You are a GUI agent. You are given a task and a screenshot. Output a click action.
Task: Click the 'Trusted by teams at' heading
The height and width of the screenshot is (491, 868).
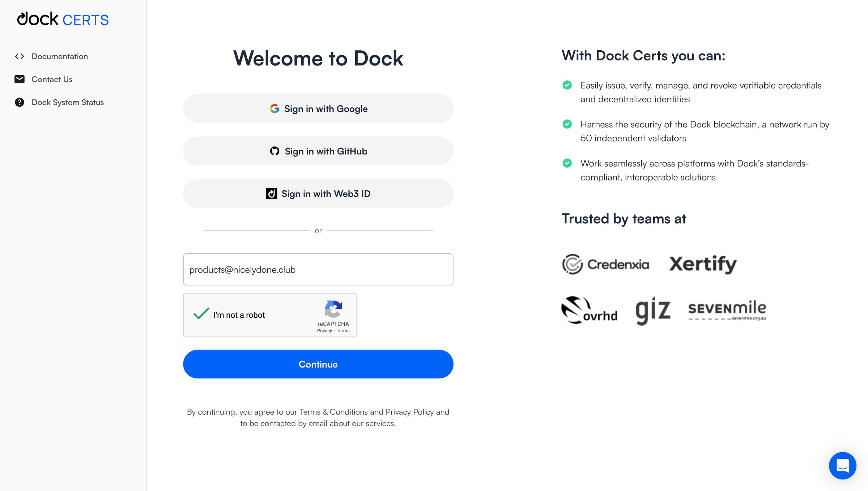(624, 219)
